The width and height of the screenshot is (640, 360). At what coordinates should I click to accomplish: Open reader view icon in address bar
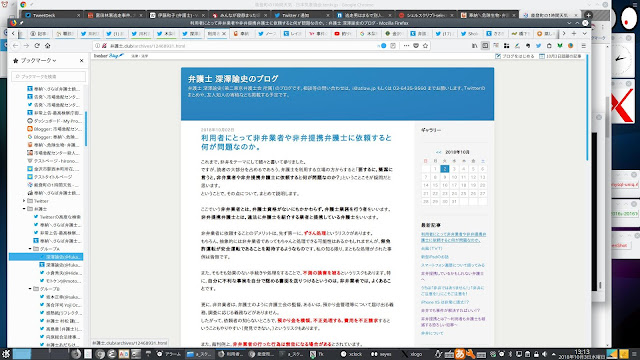[393, 46]
